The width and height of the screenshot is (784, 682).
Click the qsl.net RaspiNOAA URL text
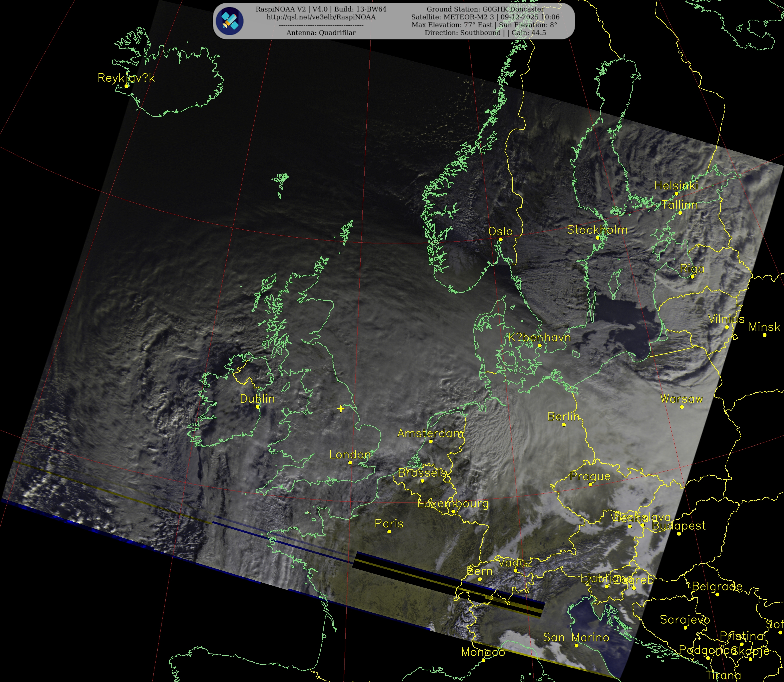click(321, 17)
